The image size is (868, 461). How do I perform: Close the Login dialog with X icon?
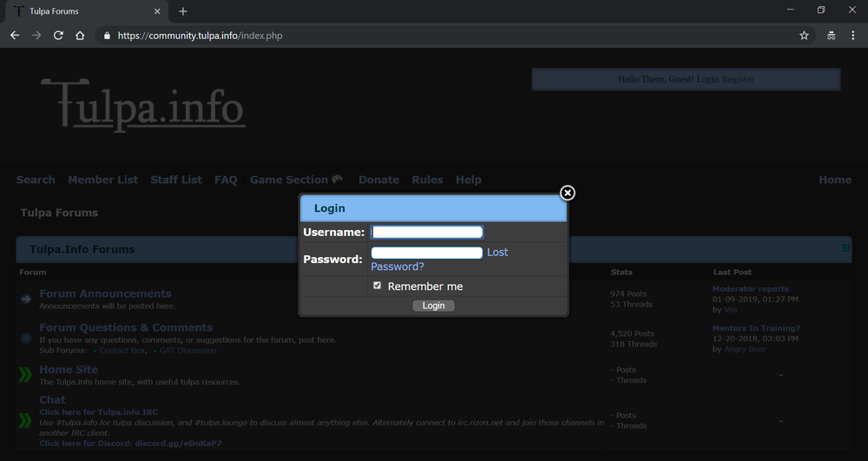point(568,193)
